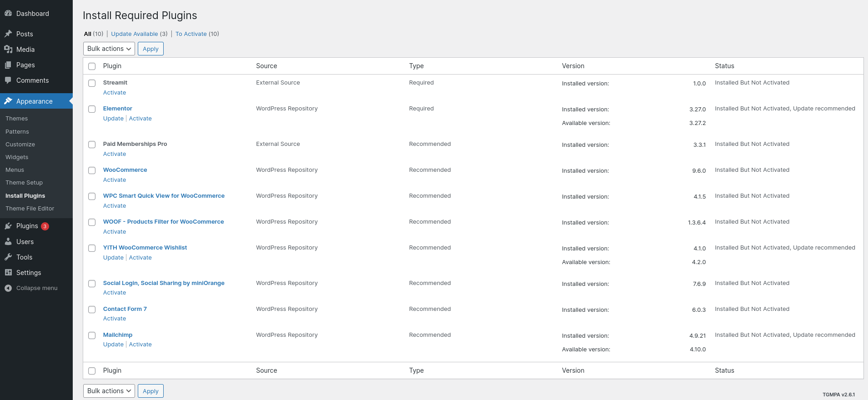Click the Dashboard gauge icon
This screenshot has width=868, height=400.
(x=8, y=14)
